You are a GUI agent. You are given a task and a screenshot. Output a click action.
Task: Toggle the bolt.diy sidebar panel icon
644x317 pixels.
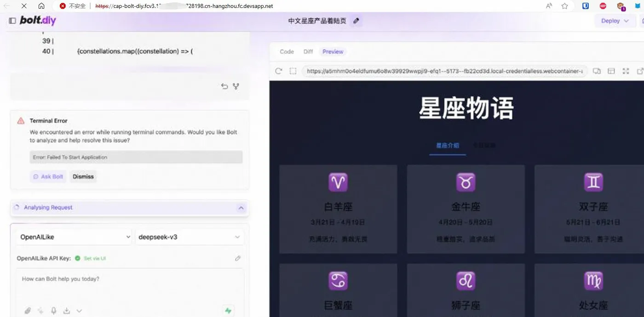(x=12, y=21)
